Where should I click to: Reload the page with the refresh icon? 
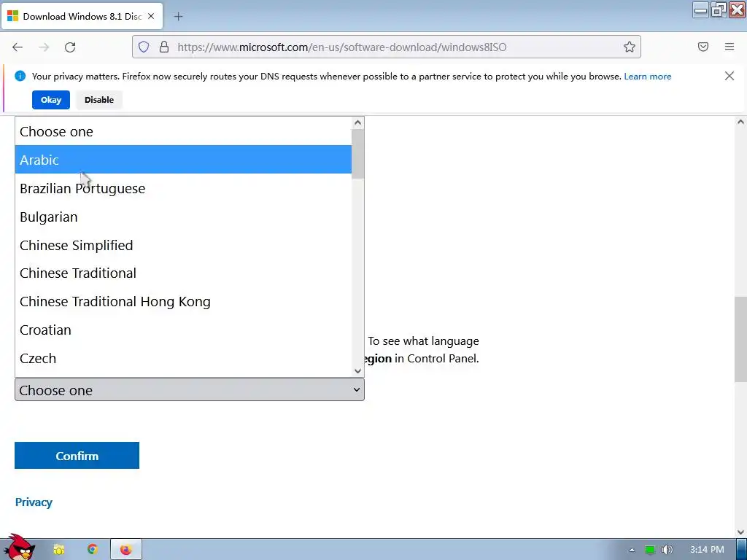(70, 47)
